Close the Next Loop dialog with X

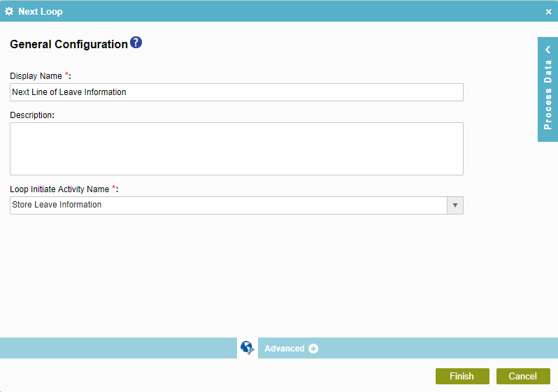[x=548, y=11]
